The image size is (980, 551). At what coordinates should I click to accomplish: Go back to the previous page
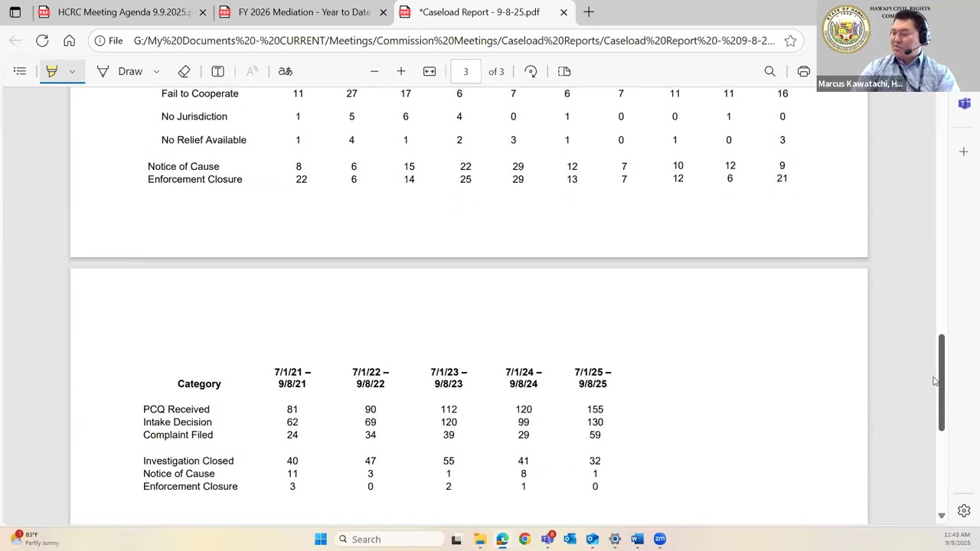coord(15,41)
